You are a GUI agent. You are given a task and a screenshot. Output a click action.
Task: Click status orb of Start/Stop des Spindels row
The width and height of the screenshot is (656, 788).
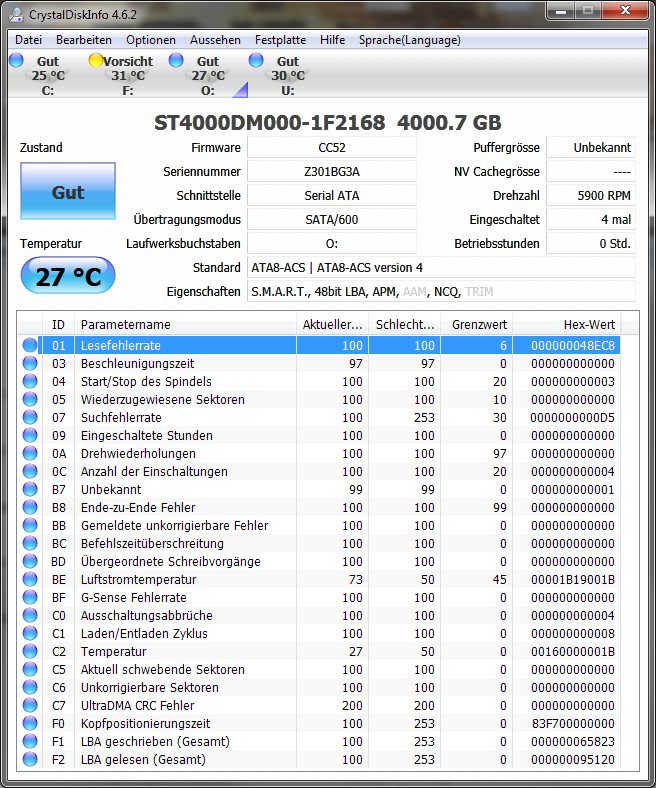tap(30, 381)
